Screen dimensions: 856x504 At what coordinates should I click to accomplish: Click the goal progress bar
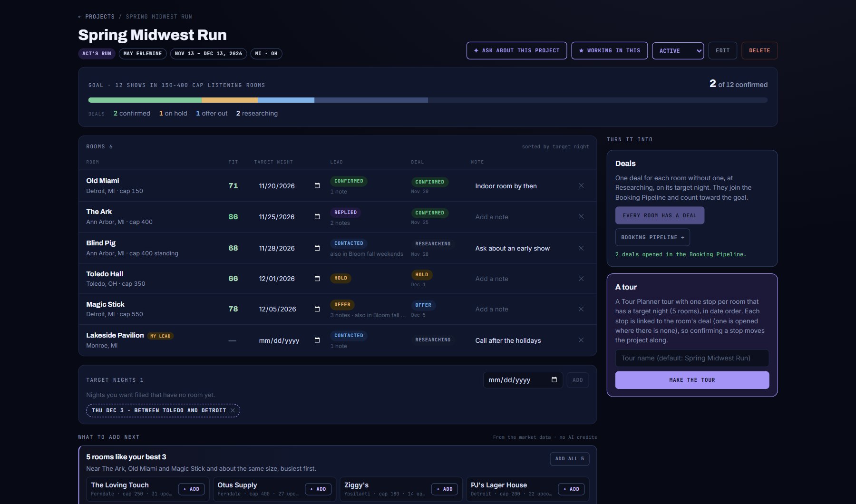(x=428, y=100)
